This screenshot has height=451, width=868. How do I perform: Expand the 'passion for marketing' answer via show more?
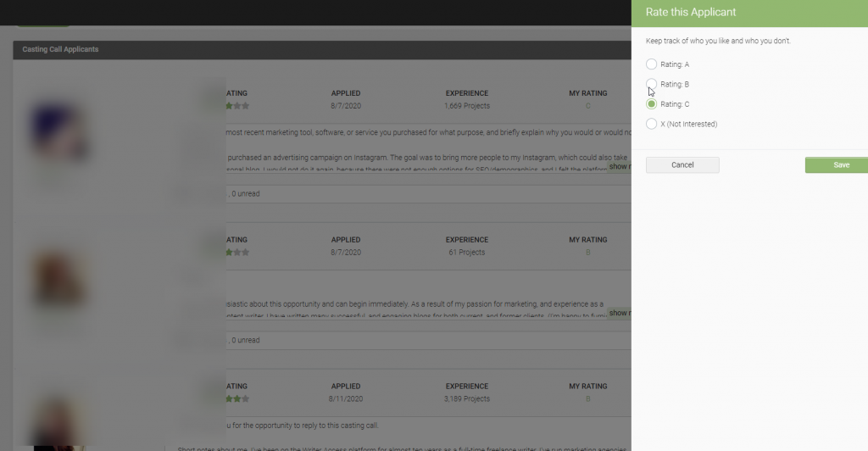click(x=620, y=313)
